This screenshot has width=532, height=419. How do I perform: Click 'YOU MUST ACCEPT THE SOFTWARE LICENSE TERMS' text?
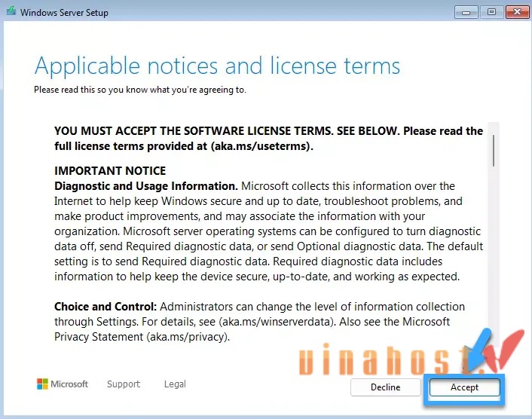[x=194, y=131]
